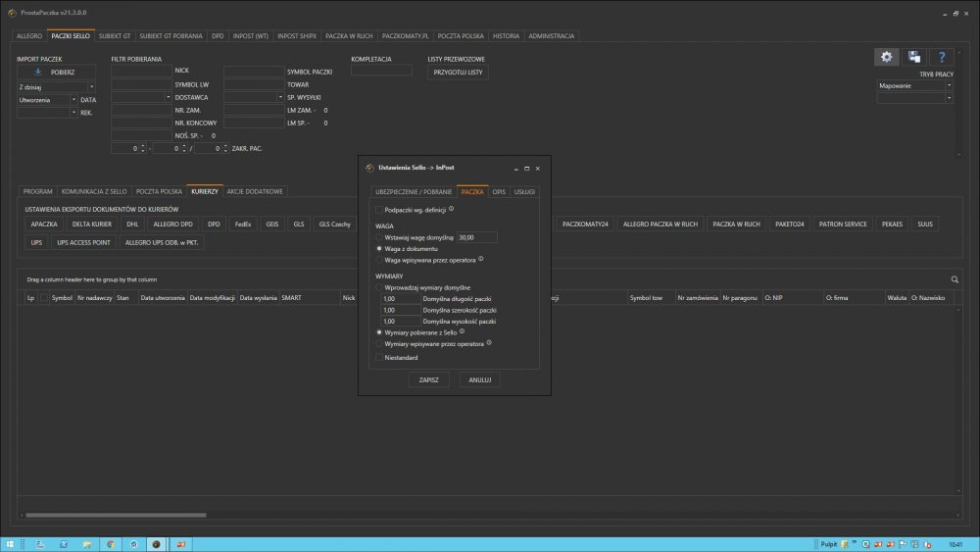Tick the Niestandard checkbox
Viewport: 980px width, 552px height.
click(x=380, y=358)
